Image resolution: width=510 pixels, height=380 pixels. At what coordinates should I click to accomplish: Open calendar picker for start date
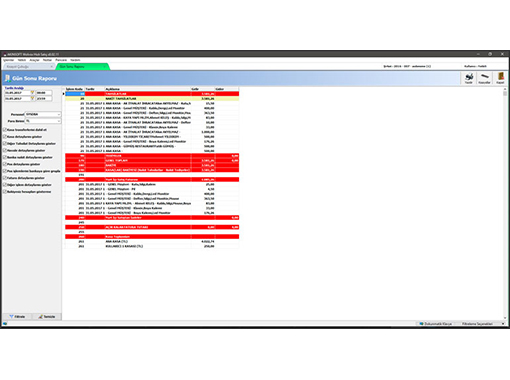pyautogui.click(x=32, y=93)
